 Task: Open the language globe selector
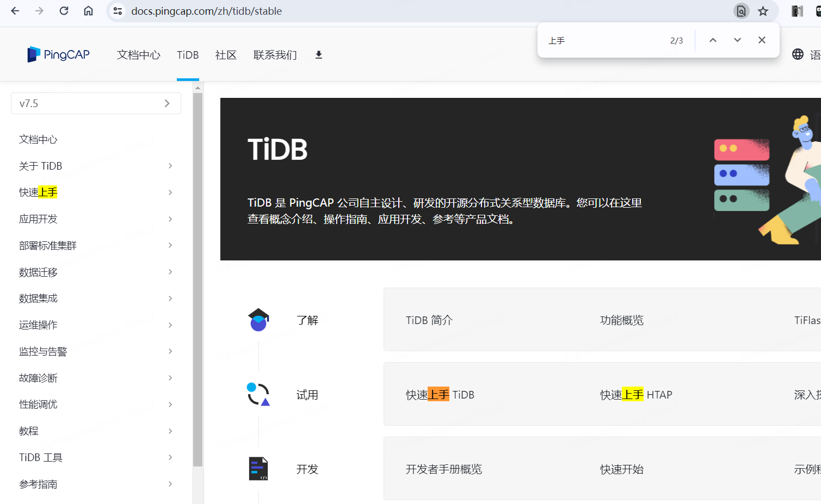tap(798, 54)
